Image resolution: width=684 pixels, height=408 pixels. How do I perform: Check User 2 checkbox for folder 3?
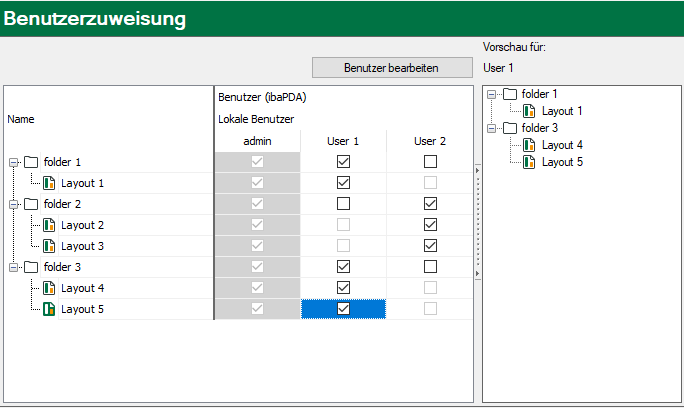(x=430, y=267)
